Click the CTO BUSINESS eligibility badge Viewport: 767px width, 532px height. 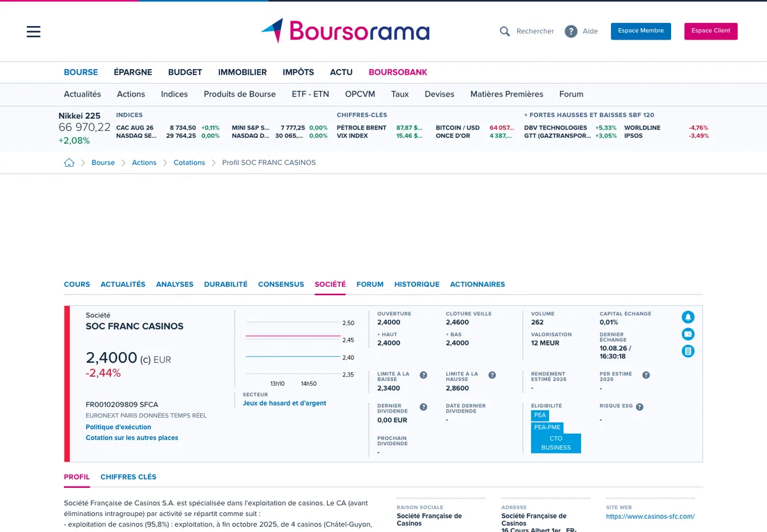556,443
